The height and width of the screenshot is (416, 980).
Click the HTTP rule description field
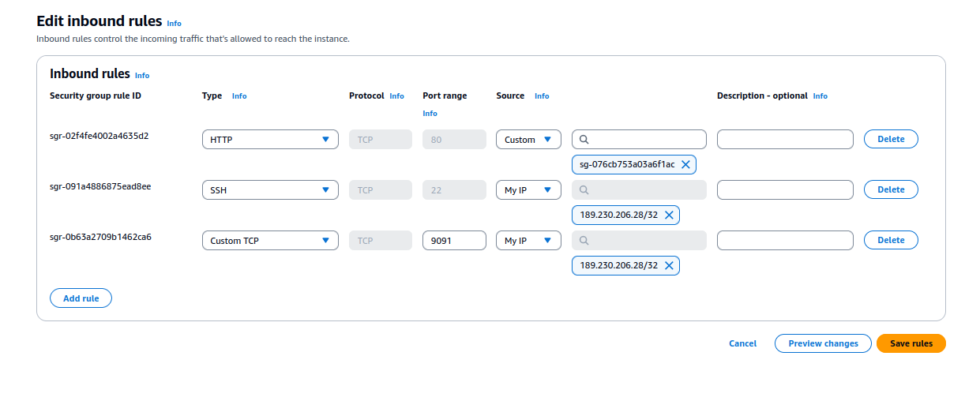(x=785, y=140)
